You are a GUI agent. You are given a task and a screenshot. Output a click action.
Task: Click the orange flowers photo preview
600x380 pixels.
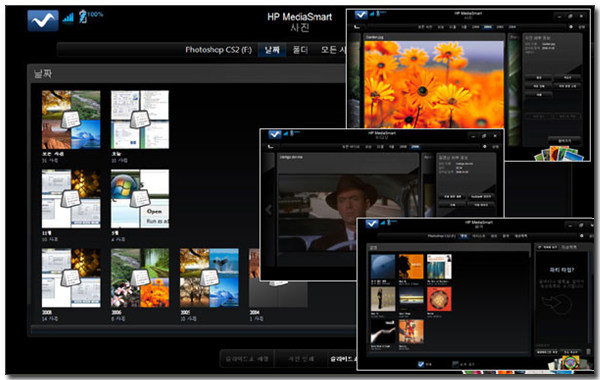tap(434, 84)
